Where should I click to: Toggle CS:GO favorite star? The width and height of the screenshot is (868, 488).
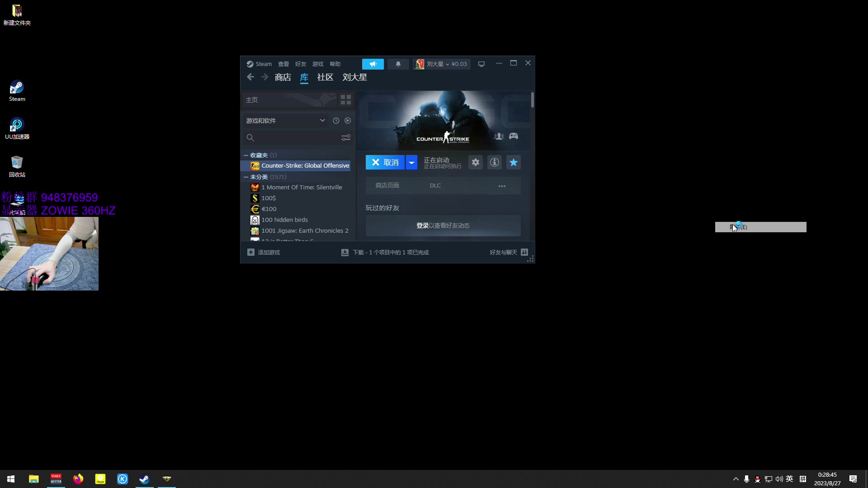pos(514,162)
